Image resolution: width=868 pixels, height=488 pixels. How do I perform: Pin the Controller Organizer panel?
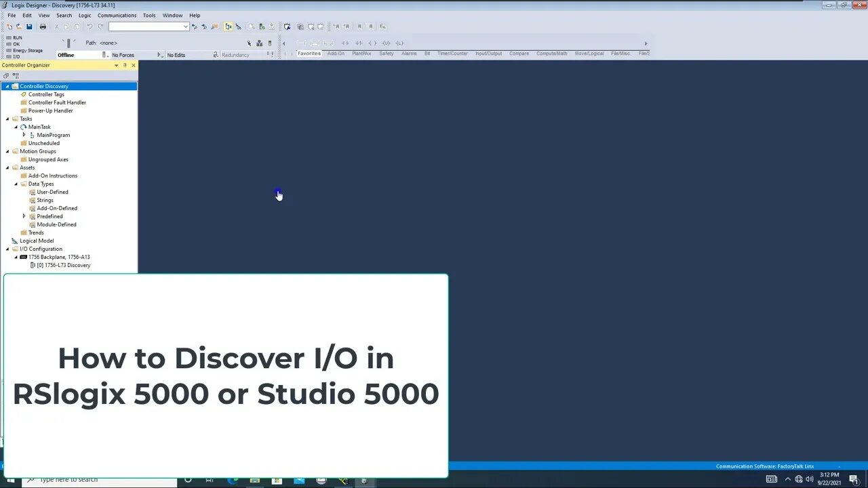pos(125,65)
